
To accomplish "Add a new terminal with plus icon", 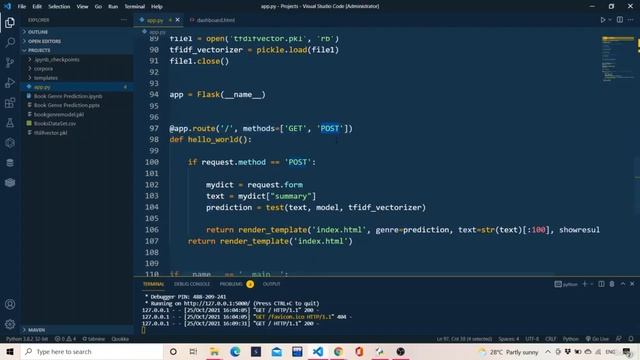I will tap(584, 284).
